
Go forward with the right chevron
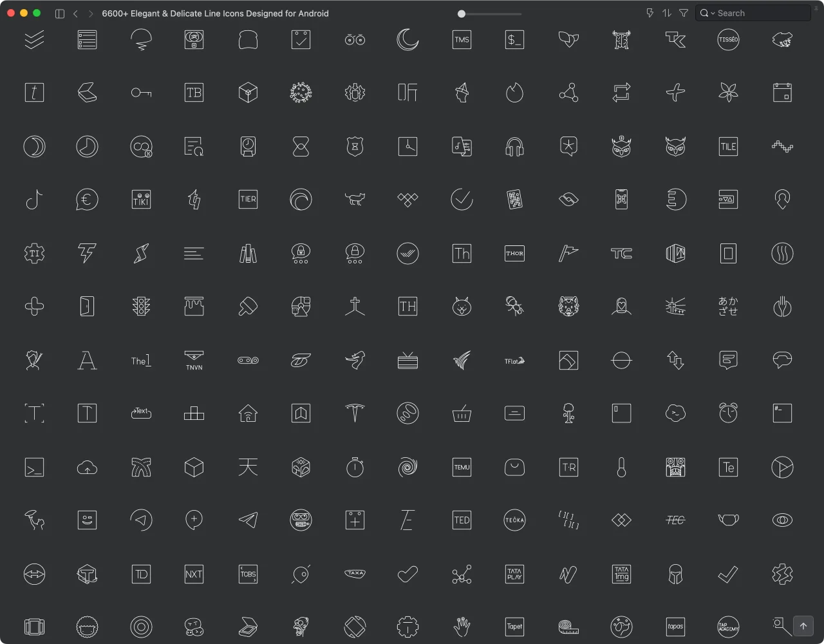pos(91,14)
